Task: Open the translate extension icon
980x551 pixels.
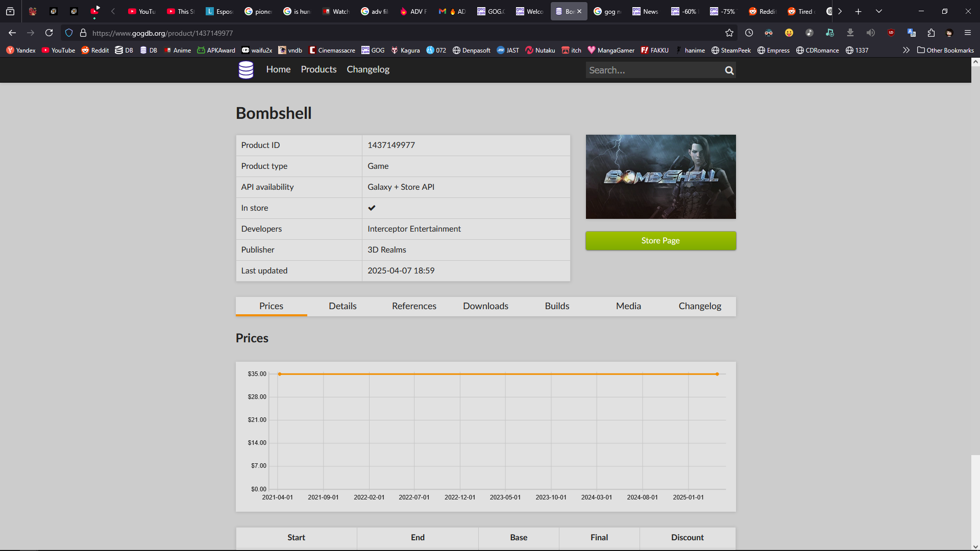Action: point(912,33)
